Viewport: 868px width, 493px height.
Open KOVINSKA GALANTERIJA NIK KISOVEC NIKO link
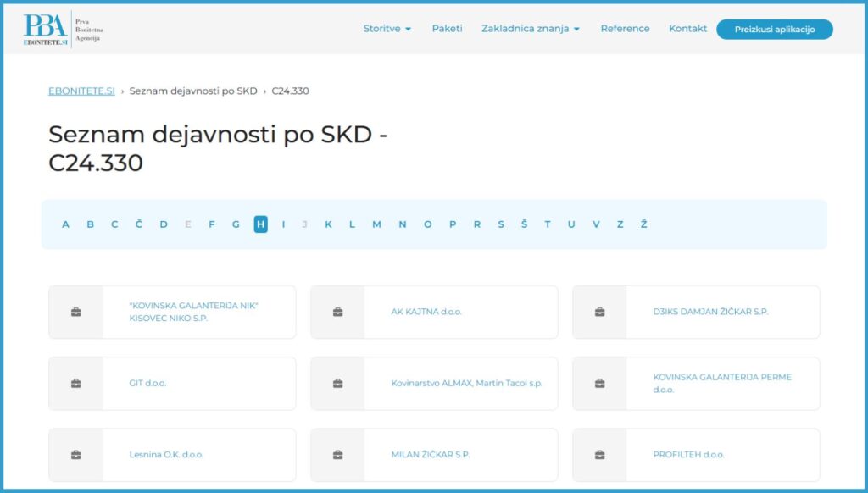coord(194,312)
